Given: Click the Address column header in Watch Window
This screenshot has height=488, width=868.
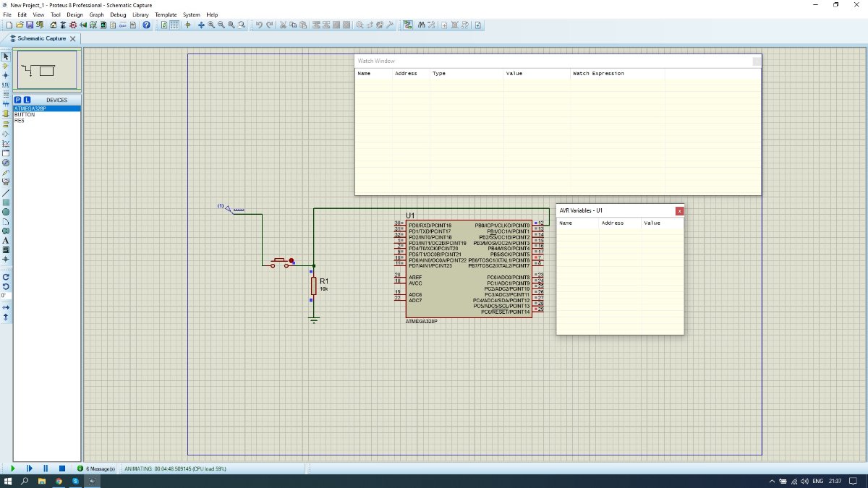Looking at the screenshot, I should [406, 73].
